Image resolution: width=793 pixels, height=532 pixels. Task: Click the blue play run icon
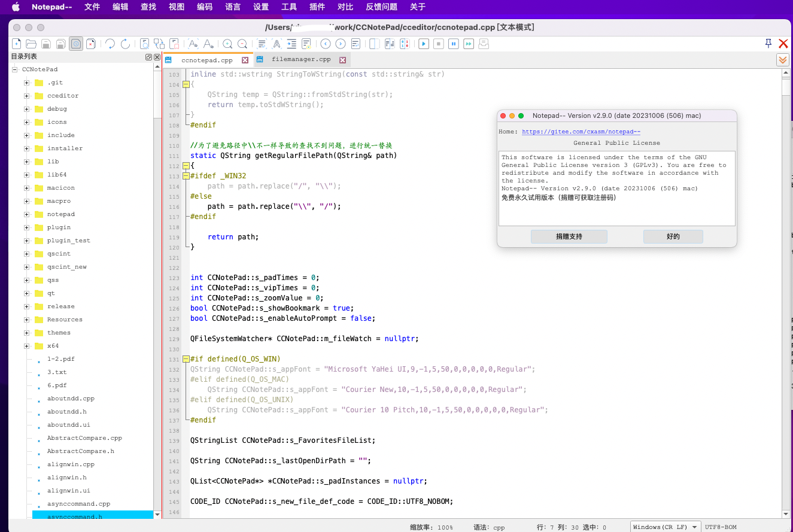tap(424, 44)
